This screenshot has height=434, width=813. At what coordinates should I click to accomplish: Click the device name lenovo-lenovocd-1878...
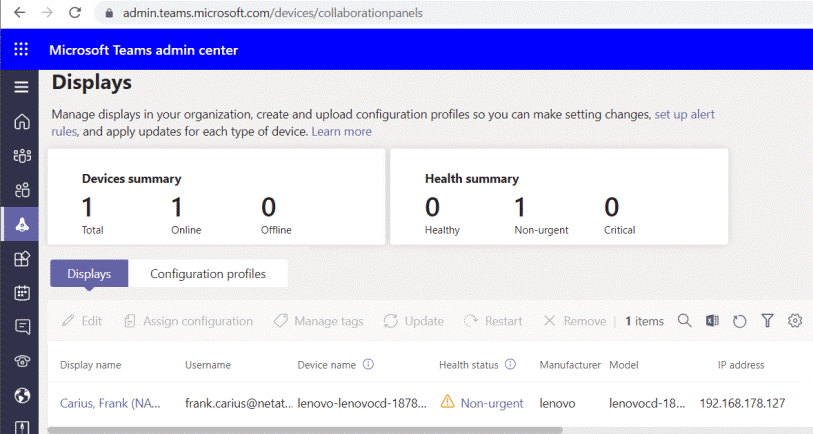click(362, 403)
